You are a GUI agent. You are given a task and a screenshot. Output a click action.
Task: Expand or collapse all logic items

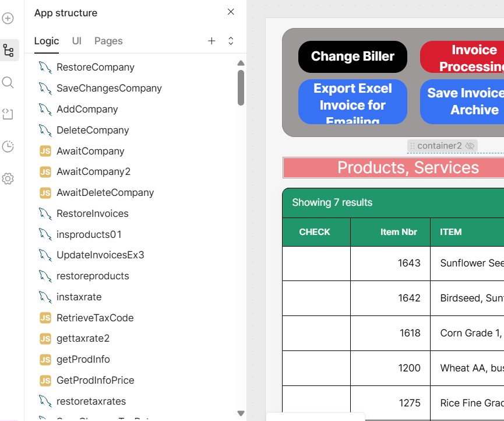tap(231, 41)
